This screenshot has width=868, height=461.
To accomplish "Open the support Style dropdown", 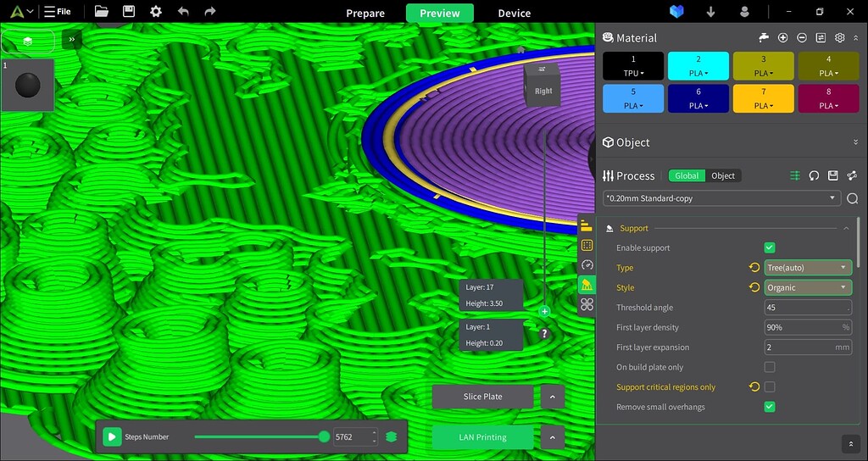I will pyautogui.click(x=807, y=287).
